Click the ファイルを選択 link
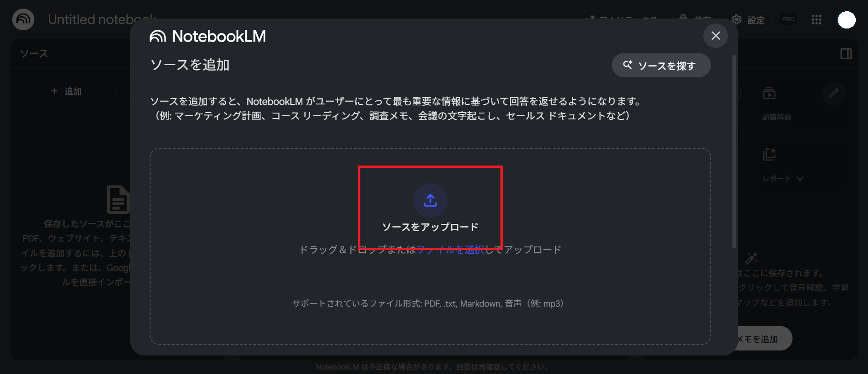 450,250
